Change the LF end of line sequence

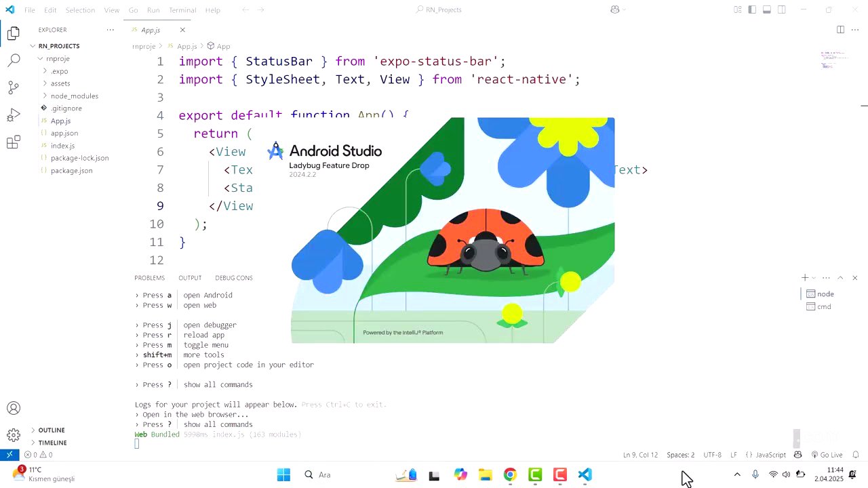(x=734, y=455)
